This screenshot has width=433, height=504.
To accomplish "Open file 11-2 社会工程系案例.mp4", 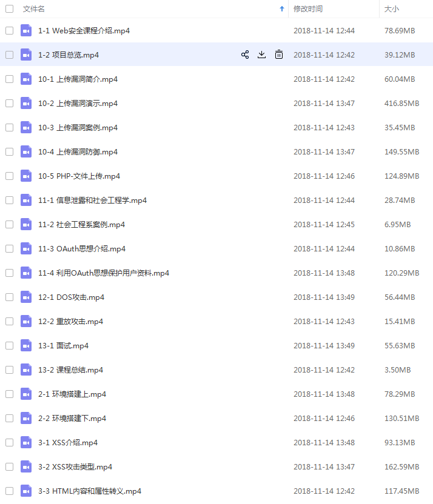I will point(81,224).
